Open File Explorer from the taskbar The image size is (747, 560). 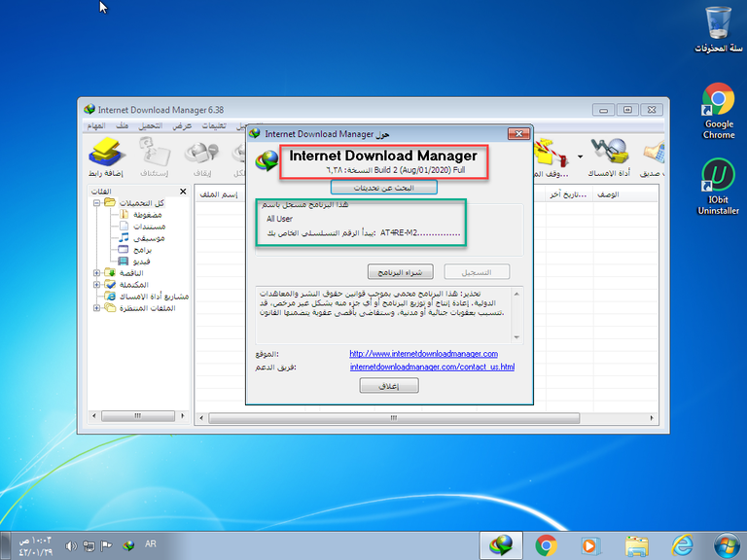click(x=636, y=545)
